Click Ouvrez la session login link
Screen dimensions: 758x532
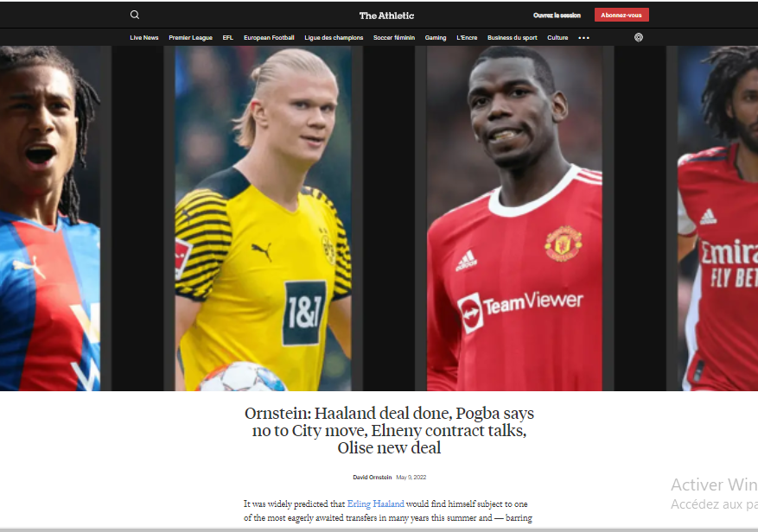[x=557, y=16]
